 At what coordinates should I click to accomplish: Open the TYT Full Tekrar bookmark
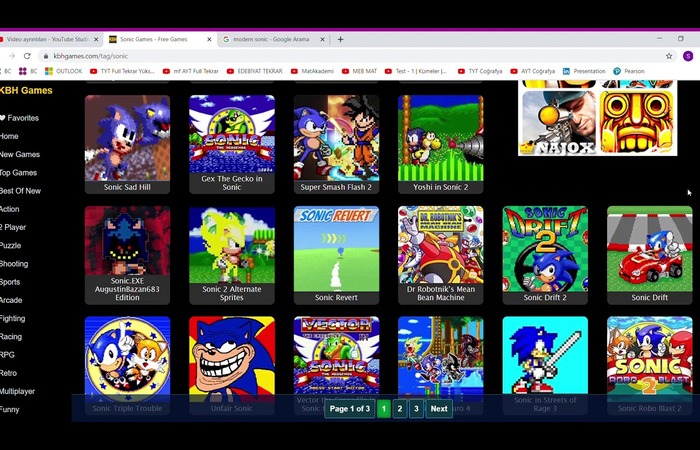click(122, 71)
